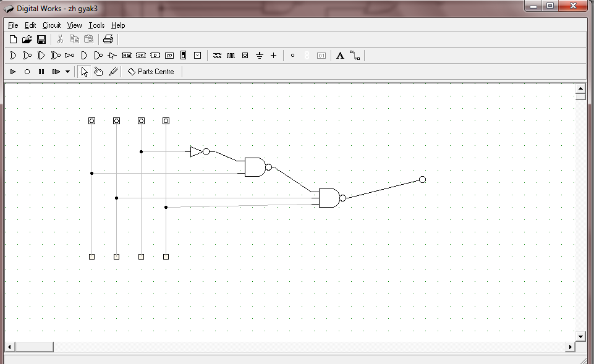Click the horizontal scrollbar thumb

tap(35, 347)
